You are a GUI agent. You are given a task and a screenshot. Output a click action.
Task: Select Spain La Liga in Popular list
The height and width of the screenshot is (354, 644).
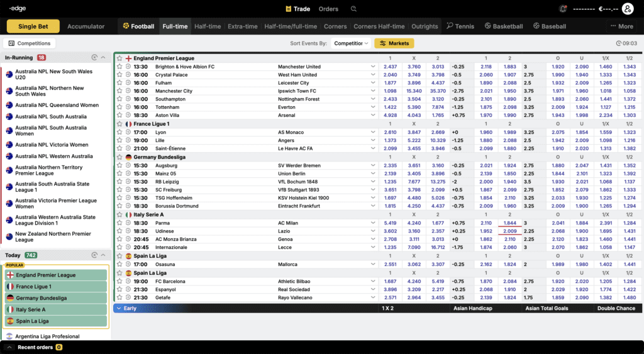click(56, 321)
